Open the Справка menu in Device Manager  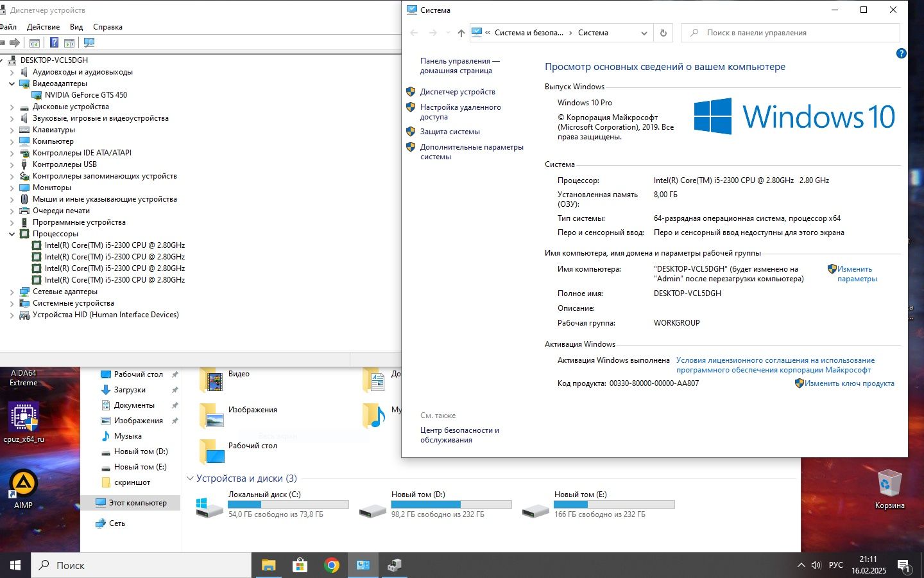108,27
